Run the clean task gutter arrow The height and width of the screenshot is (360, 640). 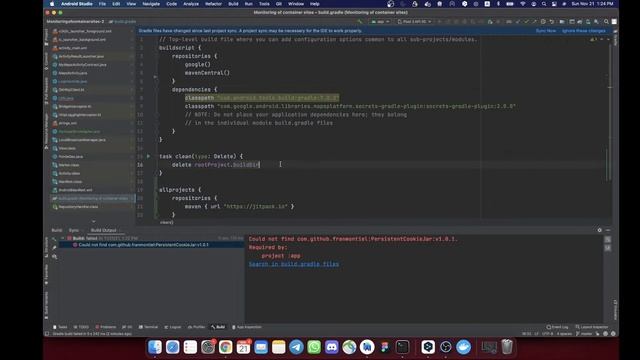pos(149,156)
